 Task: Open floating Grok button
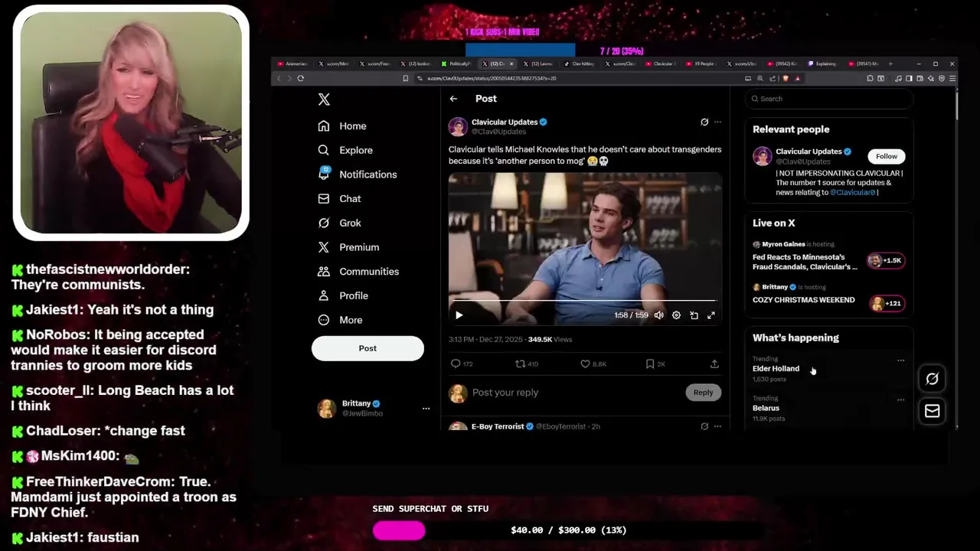pyautogui.click(x=932, y=379)
